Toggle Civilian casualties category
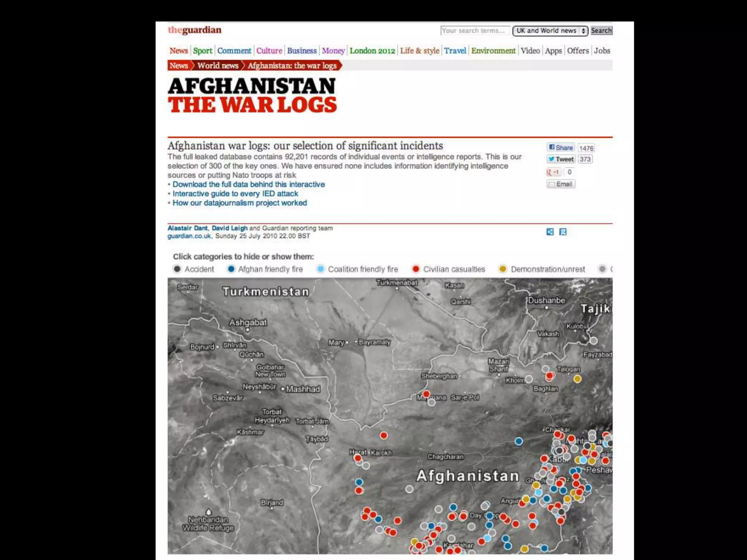The height and width of the screenshot is (560, 747). (x=449, y=269)
